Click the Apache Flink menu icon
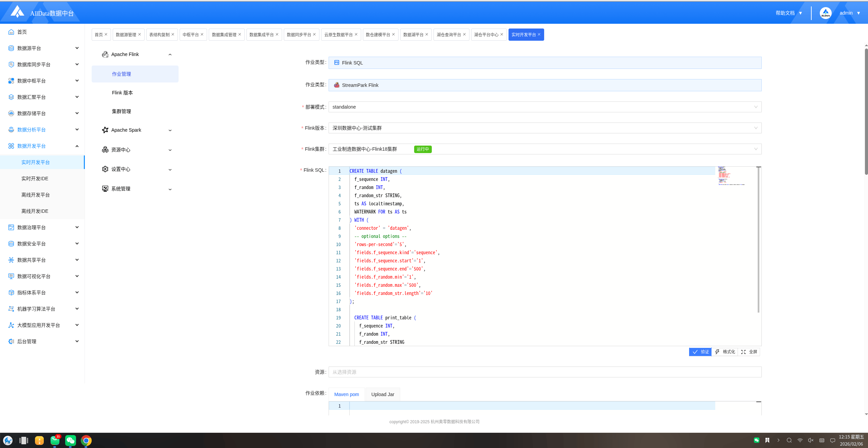Image resolution: width=868 pixels, height=448 pixels. [105, 54]
